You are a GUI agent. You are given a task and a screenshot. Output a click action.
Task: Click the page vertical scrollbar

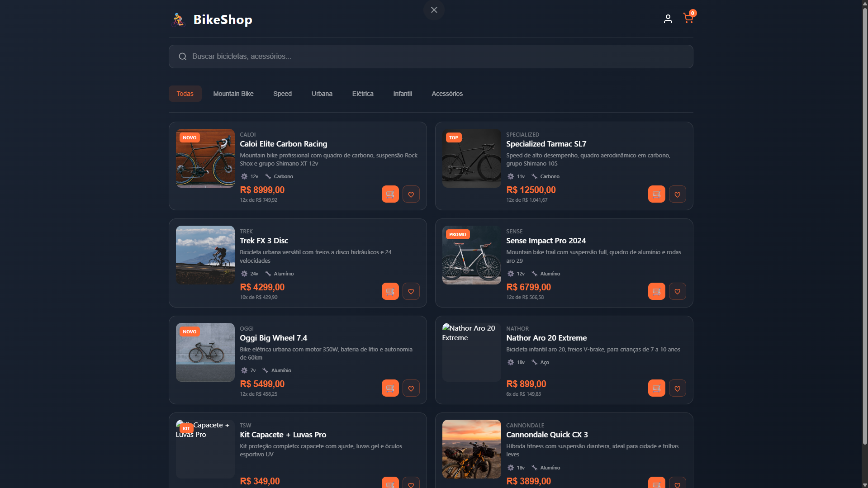tap(864, 226)
